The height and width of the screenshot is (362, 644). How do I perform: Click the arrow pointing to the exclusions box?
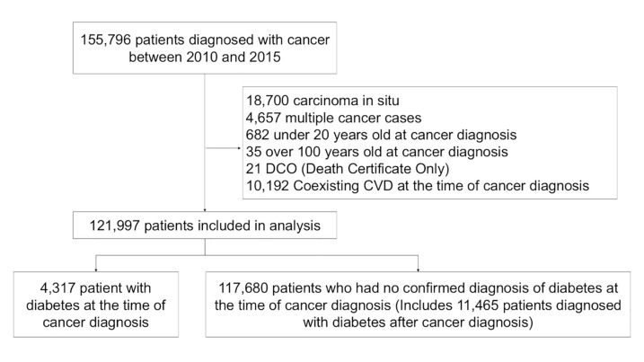pyautogui.click(x=223, y=148)
